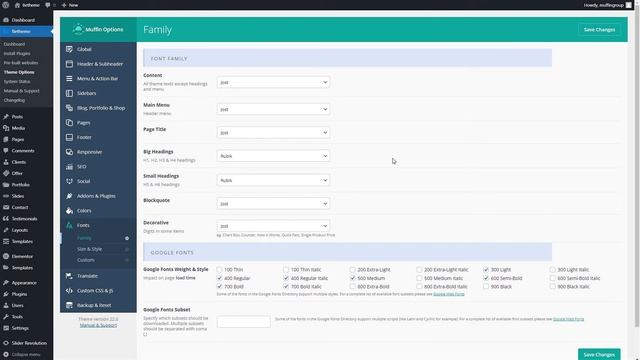Open Theme Options in WP sidebar

[19, 72]
